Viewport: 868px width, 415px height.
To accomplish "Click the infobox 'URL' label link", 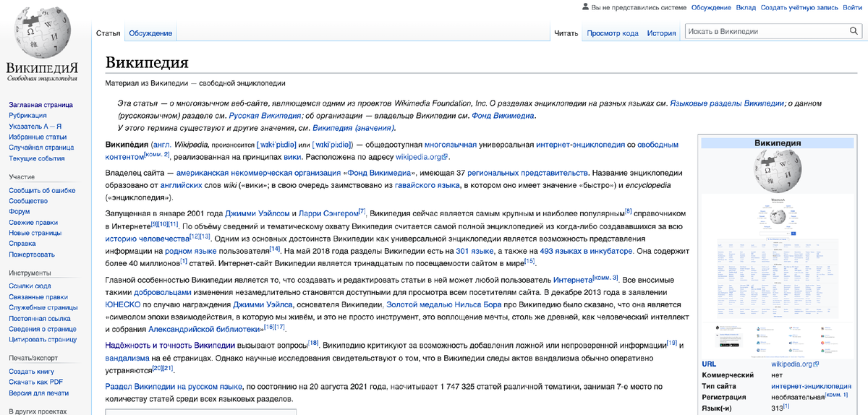I will coord(710,364).
